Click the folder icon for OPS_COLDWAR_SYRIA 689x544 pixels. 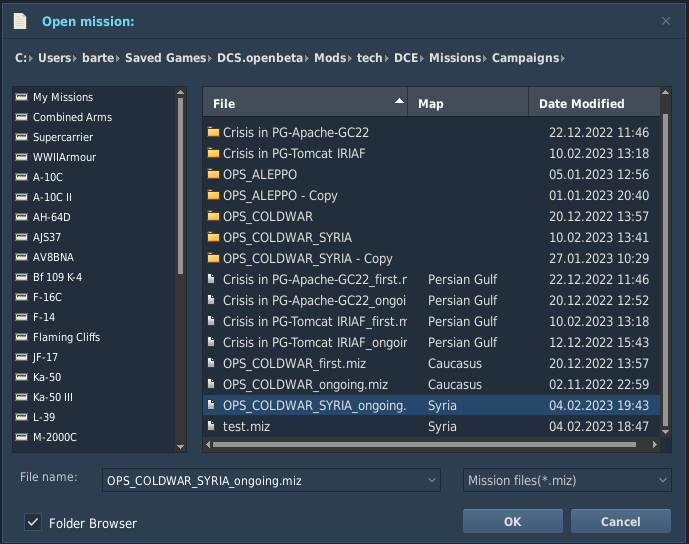point(213,237)
